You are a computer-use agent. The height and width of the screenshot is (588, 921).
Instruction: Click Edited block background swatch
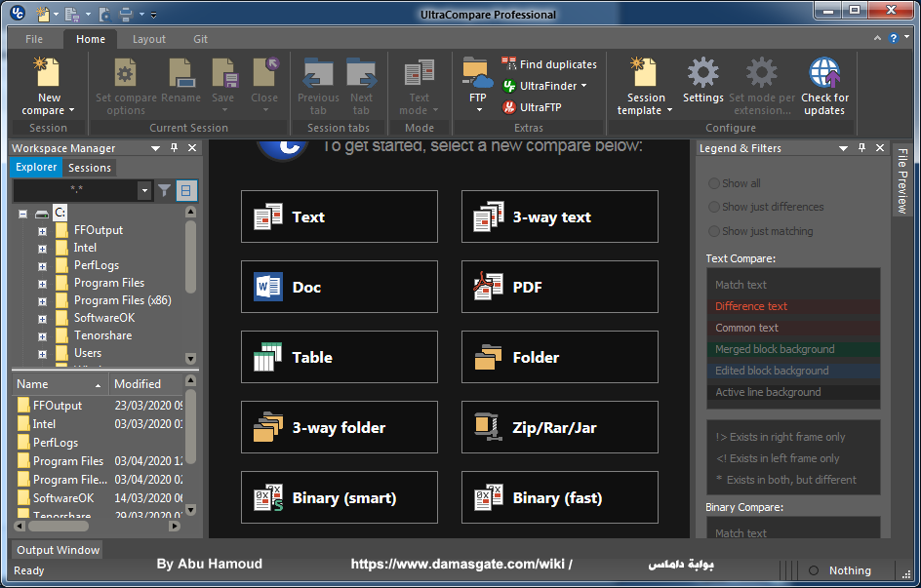point(793,371)
